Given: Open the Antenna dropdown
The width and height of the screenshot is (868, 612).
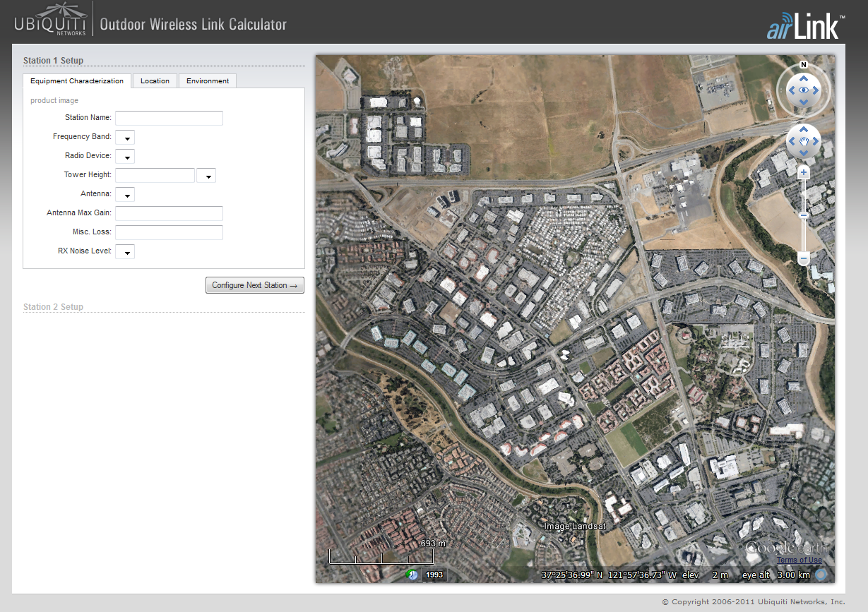Looking at the screenshot, I should coord(125,195).
